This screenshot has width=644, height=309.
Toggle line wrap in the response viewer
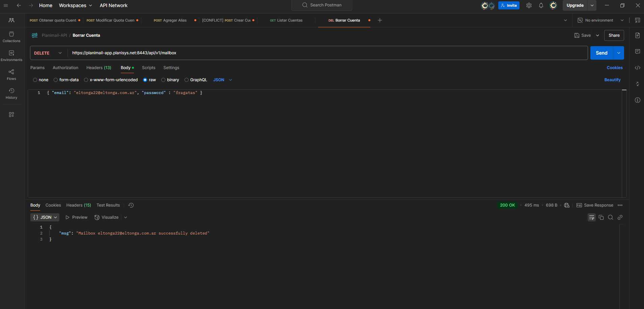click(x=592, y=217)
